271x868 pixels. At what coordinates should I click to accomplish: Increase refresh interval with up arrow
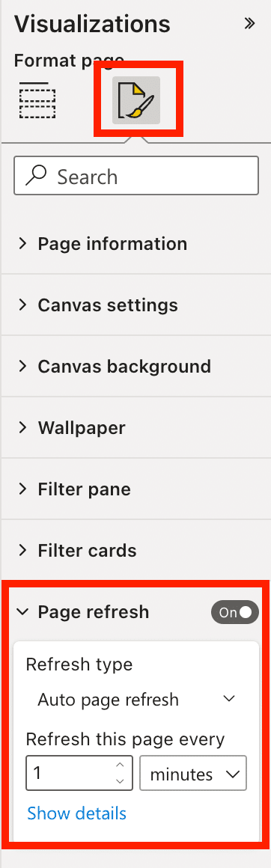(x=119, y=766)
